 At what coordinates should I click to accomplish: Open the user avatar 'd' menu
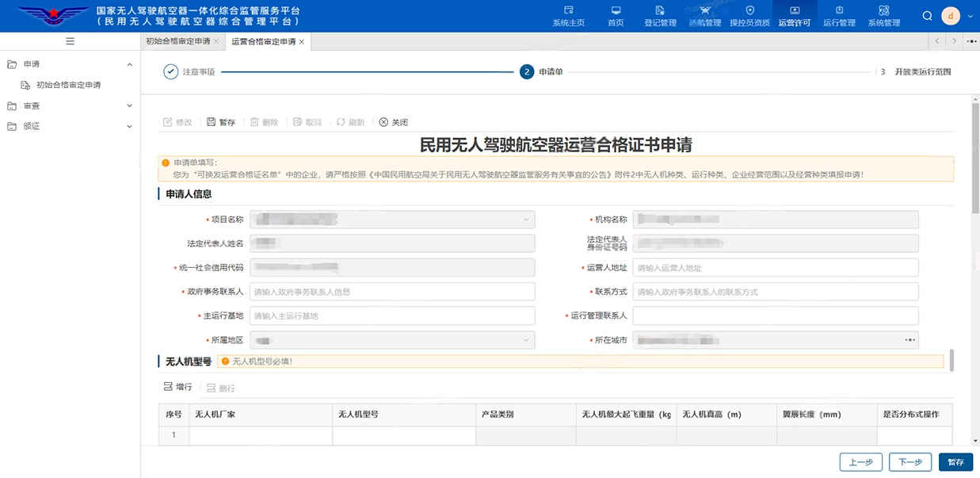point(951,16)
